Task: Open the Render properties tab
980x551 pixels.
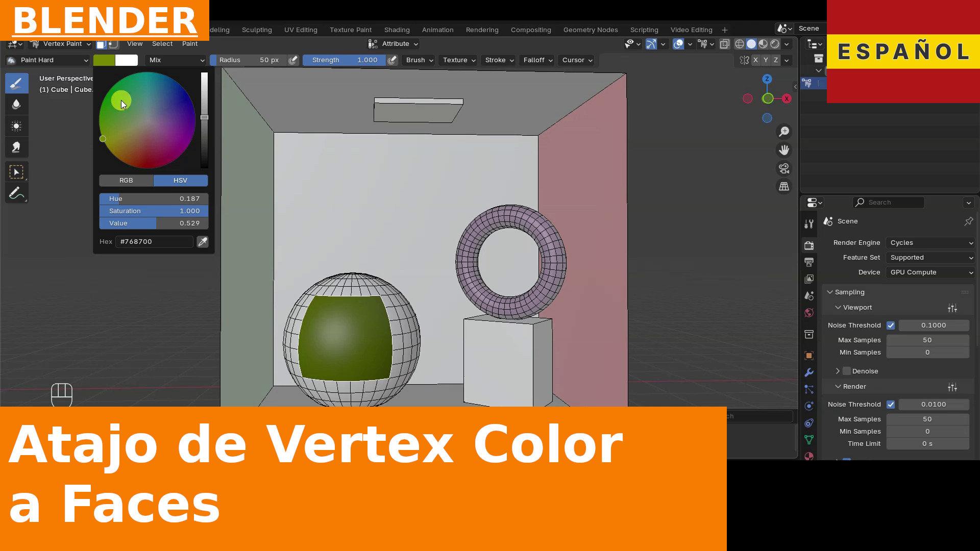Action: tap(809, 245)
